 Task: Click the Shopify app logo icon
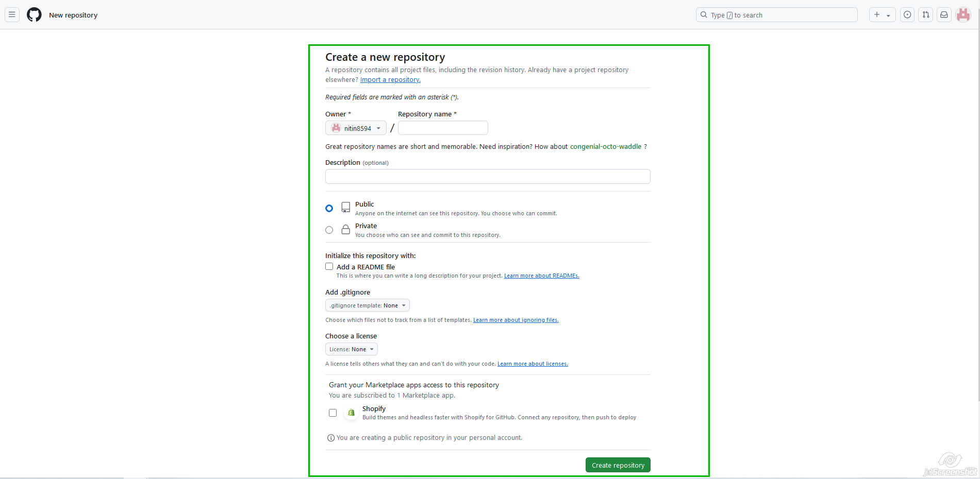point(351,413)
